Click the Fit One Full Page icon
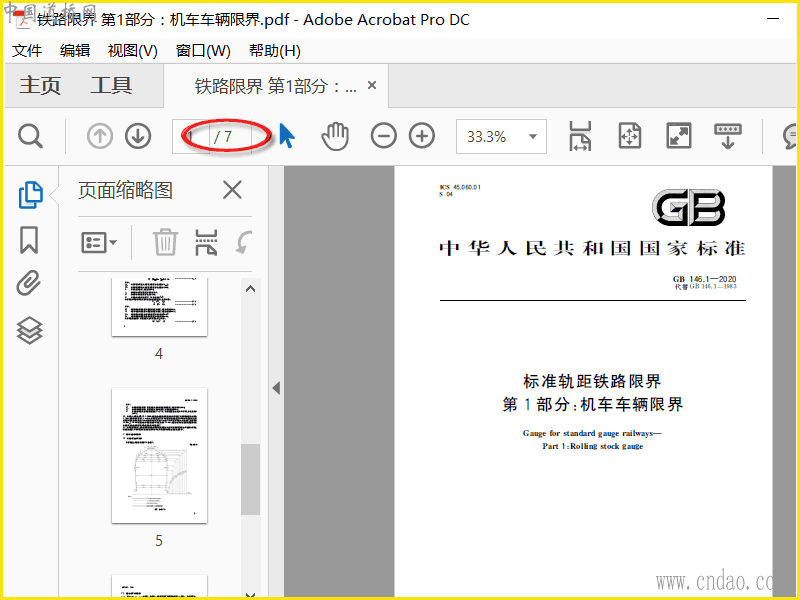The image size is (800, 600). [630, 136]
